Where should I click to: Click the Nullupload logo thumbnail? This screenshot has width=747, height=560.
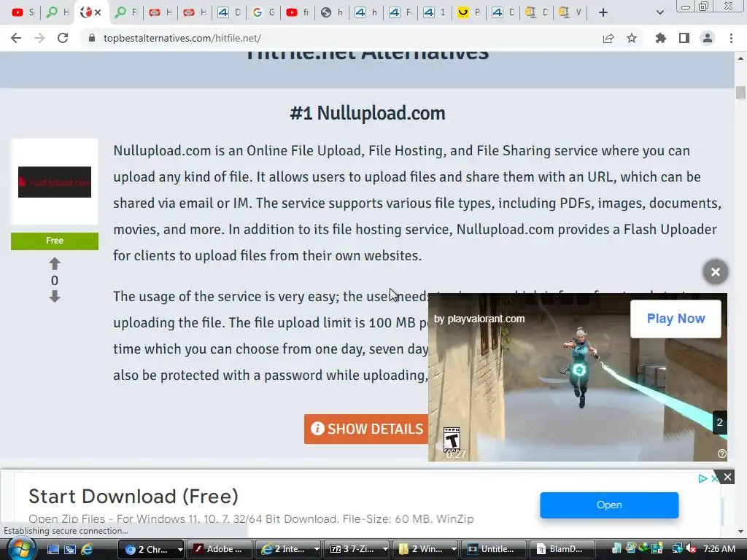(x=55, y=182)
